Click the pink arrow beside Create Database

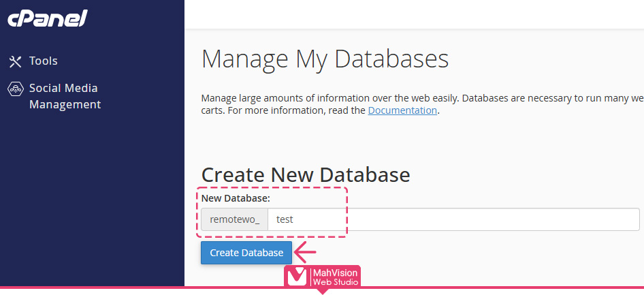(306, 253)
